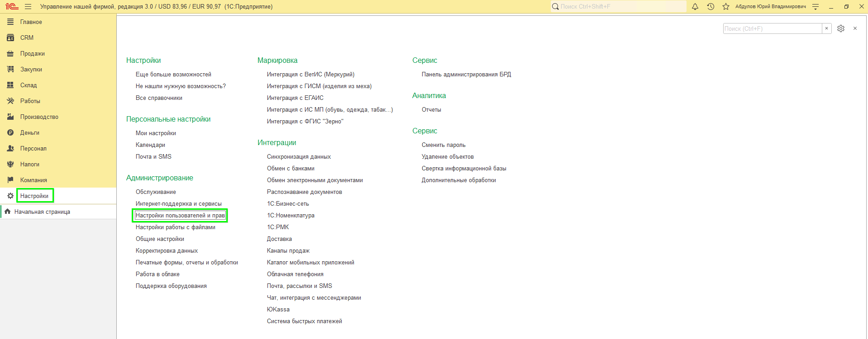Open Распознавание документов
The width and height of the screenshot is (868, 339).
305,192
